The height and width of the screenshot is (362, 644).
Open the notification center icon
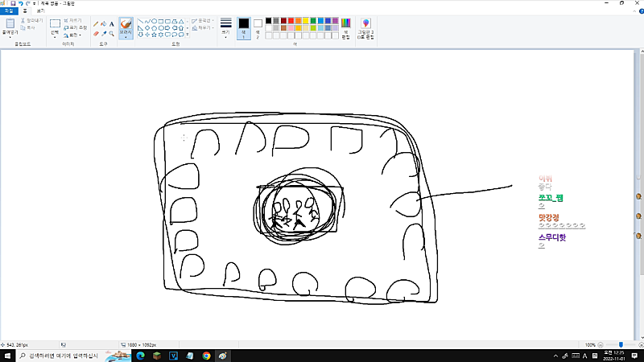[635, 356]
